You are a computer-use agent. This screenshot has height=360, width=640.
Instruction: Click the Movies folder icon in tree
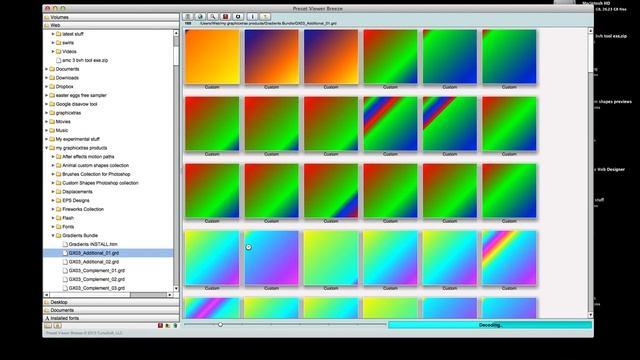[52, 122]
